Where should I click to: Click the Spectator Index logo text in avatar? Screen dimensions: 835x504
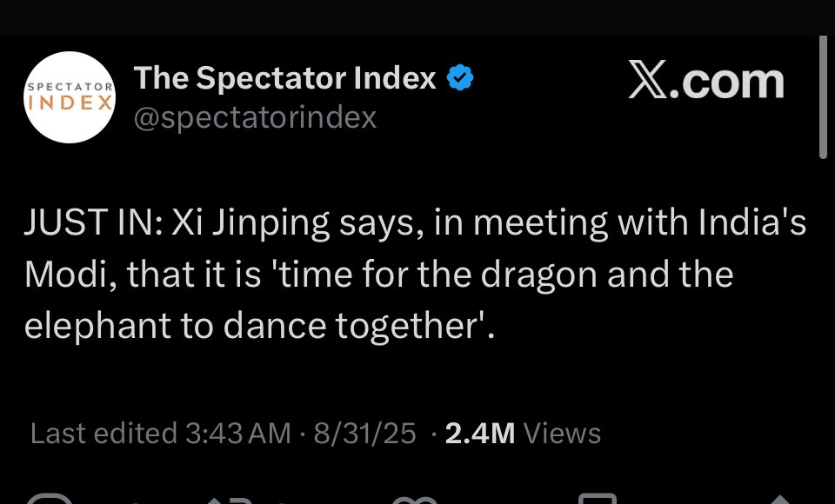tap(69, 97)
